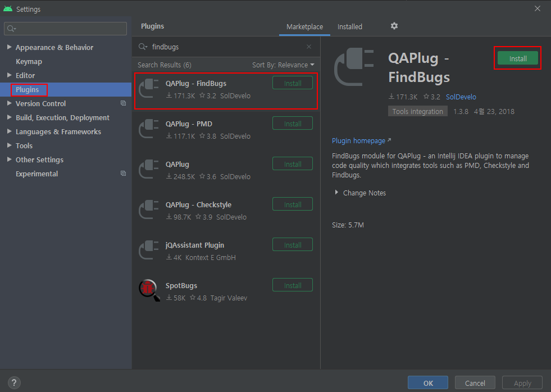The image size is (551, 392).
Task: Click the Version Control project-level copy icon
Action: coord(124,103)
